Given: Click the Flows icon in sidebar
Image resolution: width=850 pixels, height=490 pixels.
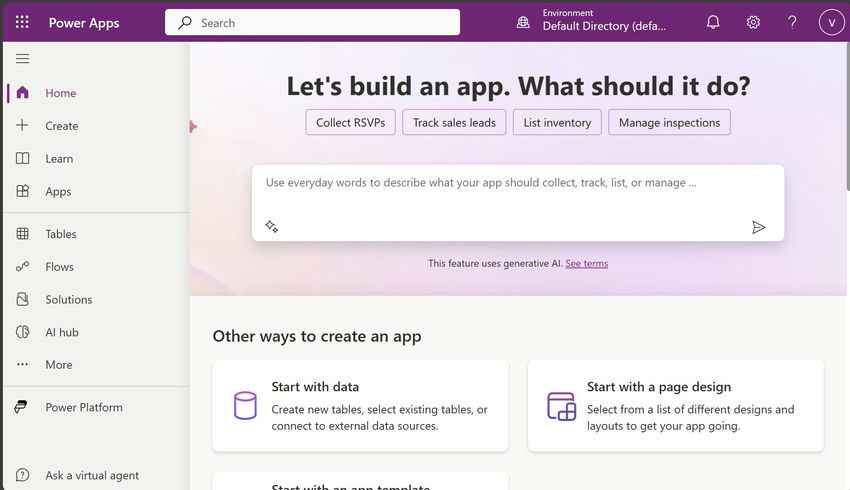Looking at the screenshot, I should pos(22,266).
